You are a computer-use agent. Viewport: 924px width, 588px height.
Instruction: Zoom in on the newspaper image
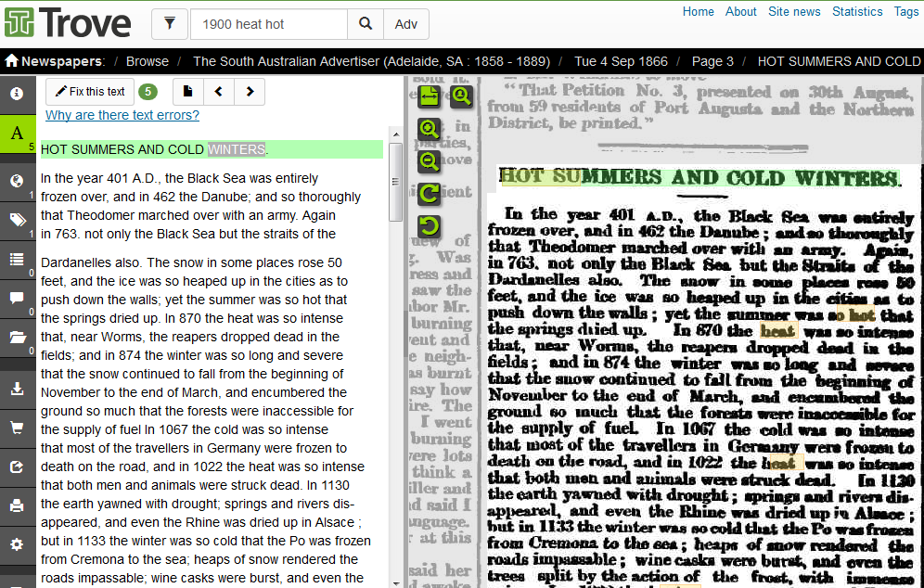[x=429, y=129]
